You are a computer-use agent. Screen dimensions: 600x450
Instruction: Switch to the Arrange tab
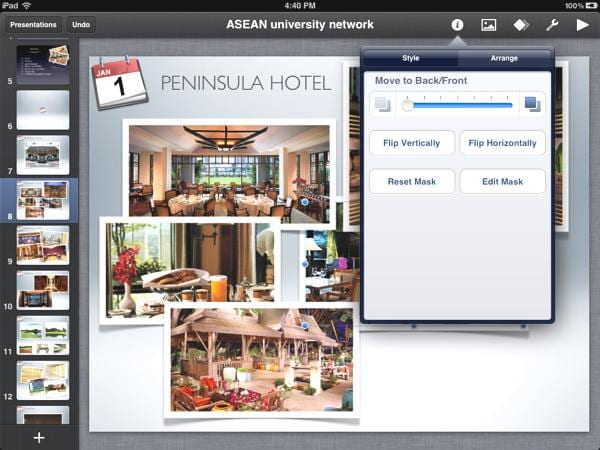tap(504, 58)
